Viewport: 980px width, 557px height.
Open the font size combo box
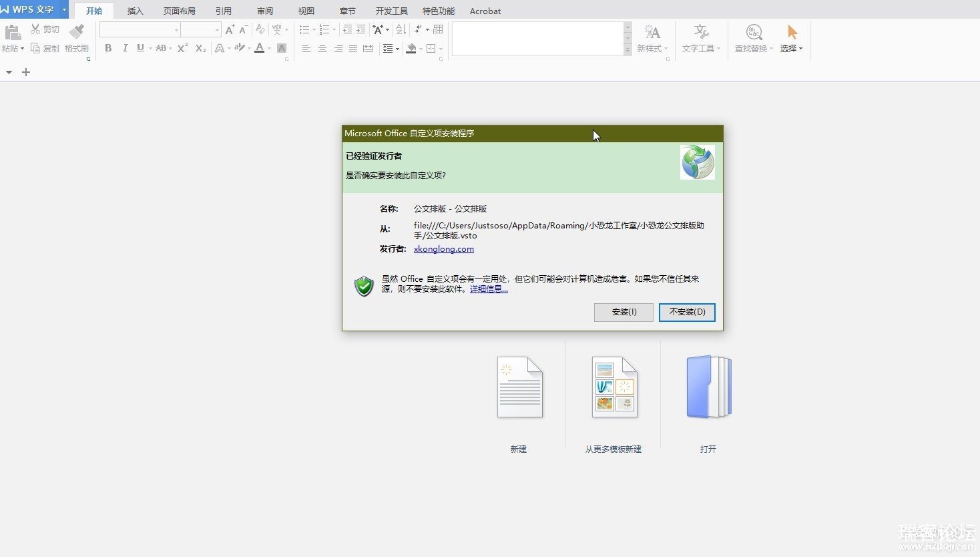click(x=201, y=29)
